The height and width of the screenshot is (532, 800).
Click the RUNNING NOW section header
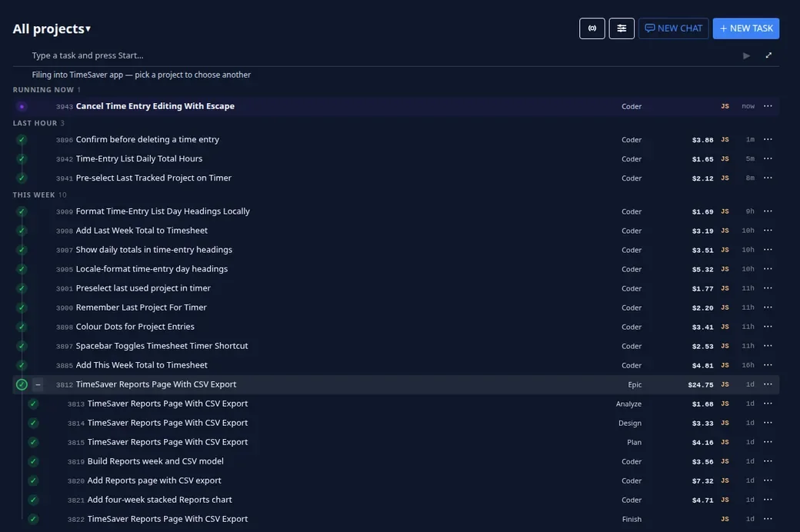coord(46,90)
